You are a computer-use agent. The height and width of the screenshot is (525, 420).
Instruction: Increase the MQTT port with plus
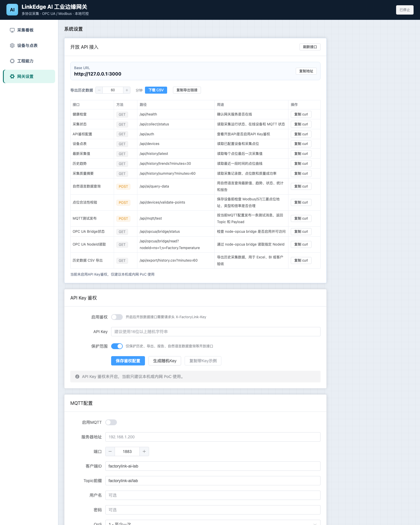(x=144, y=452)
